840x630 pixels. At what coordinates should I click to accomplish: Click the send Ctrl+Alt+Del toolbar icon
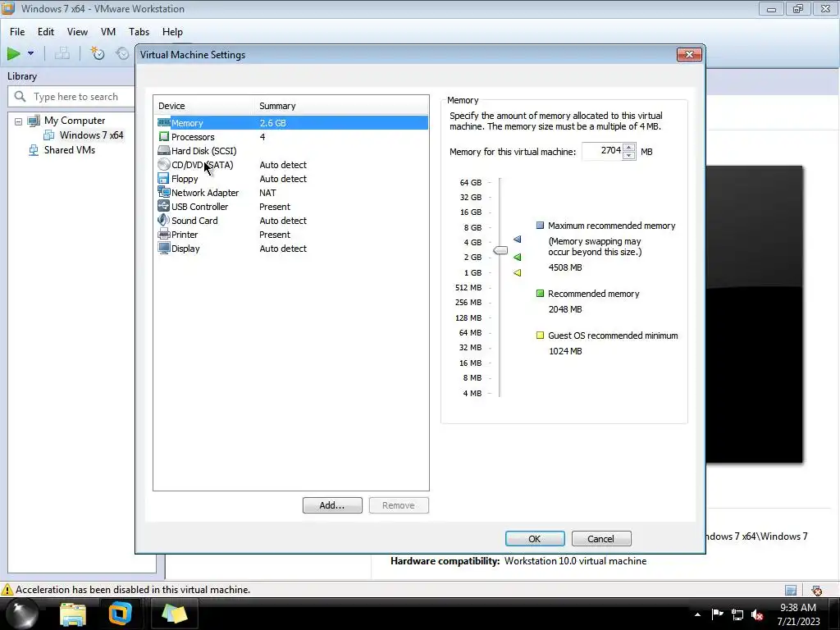coord(62,53)
